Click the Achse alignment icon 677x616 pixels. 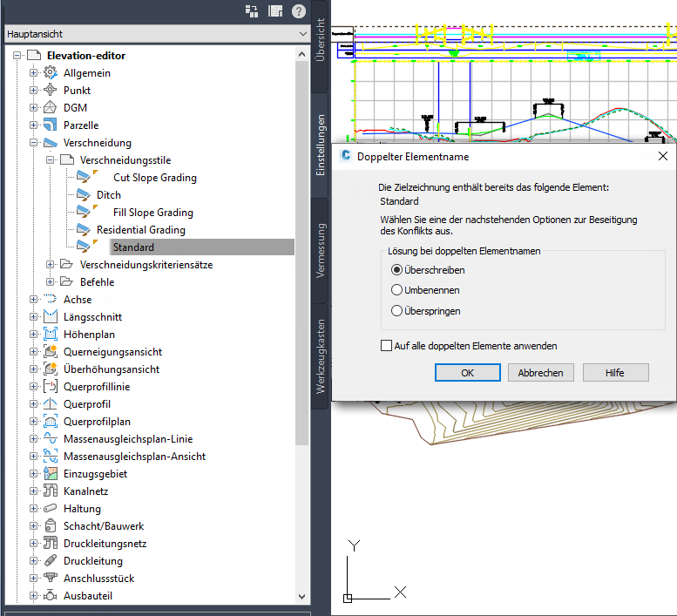(x=50, y=299)
